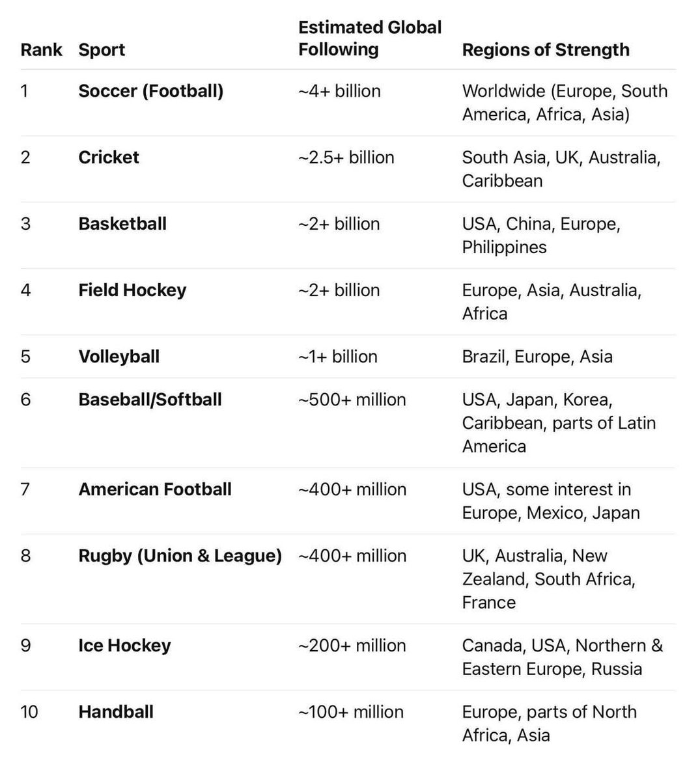Click the ~100+ million value

click(x=351, y=712)
